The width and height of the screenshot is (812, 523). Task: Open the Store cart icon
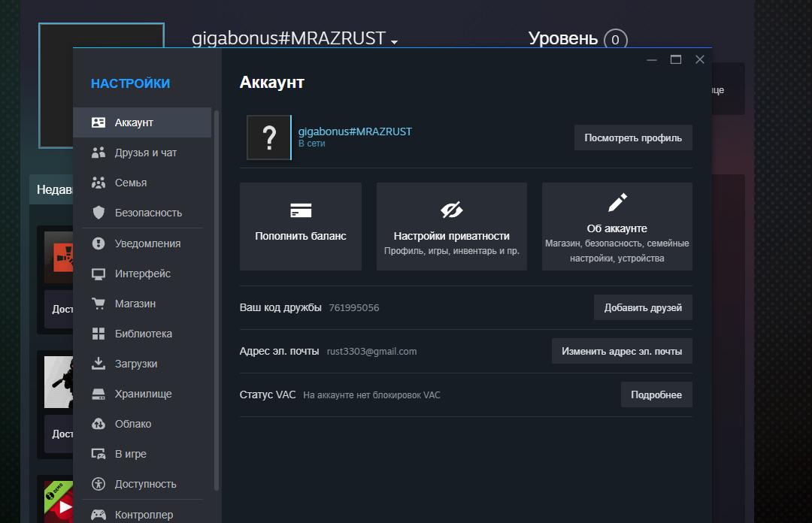[x=98, y=304]
